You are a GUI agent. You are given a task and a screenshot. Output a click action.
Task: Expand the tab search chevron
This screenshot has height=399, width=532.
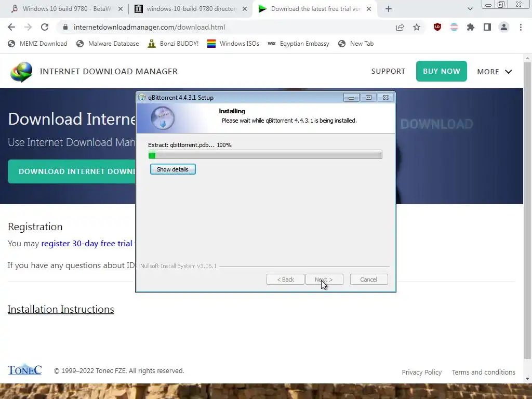click(470, 9)
